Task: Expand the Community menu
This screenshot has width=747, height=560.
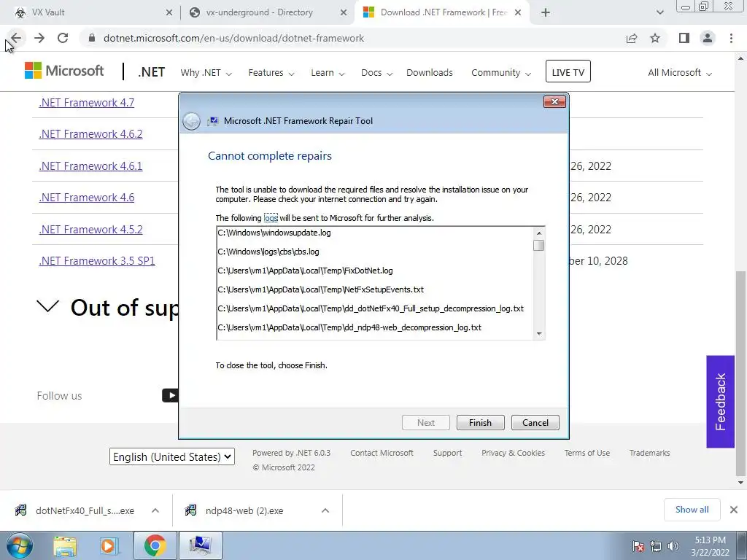Action: click(x=500, y=73)
